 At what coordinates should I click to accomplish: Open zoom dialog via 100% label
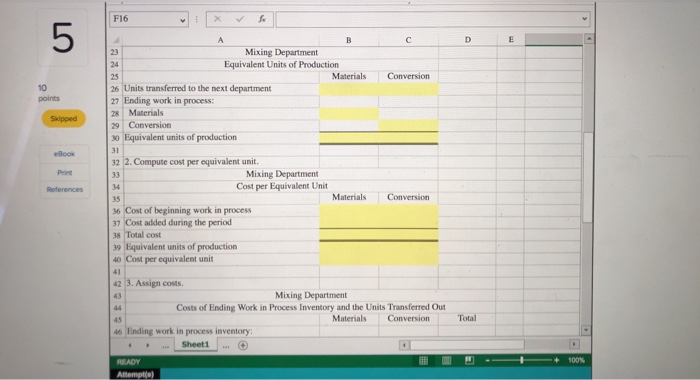[x=576, y=360]
